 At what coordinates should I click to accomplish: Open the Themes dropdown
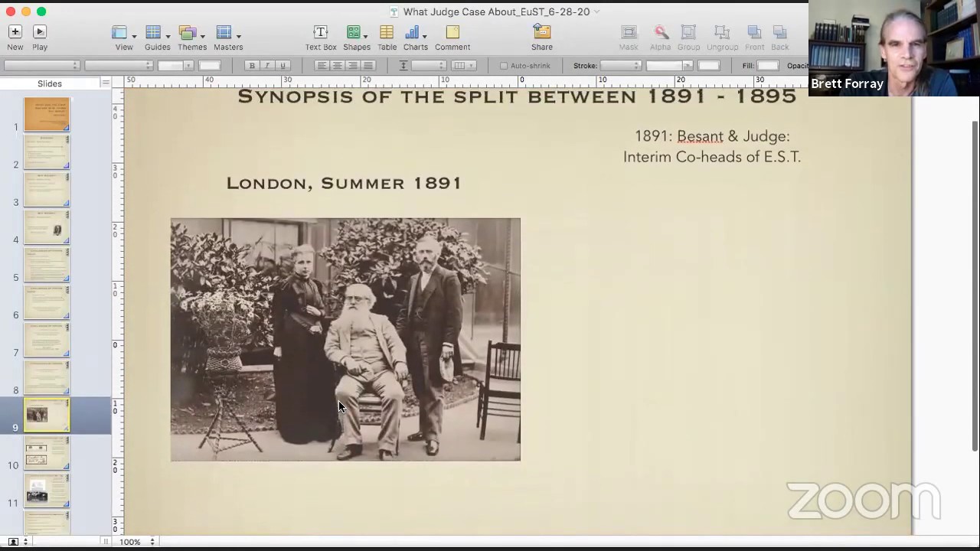[x=191, y=32]
